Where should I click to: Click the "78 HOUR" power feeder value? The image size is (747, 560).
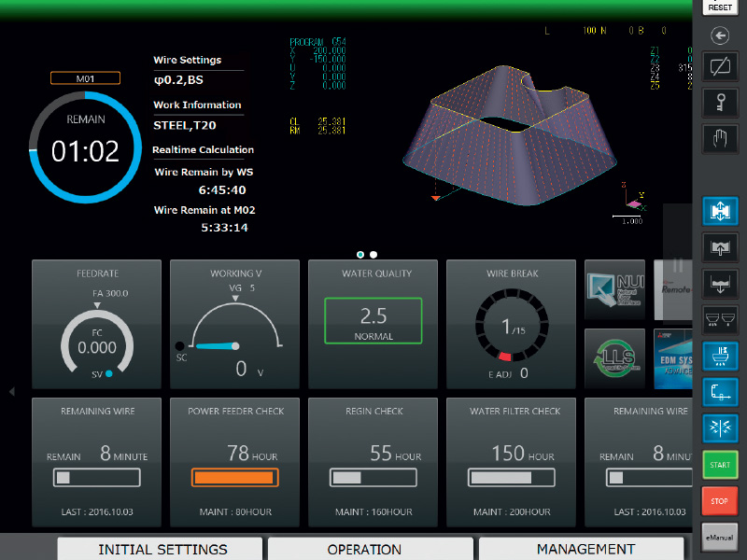pos(252,454)
